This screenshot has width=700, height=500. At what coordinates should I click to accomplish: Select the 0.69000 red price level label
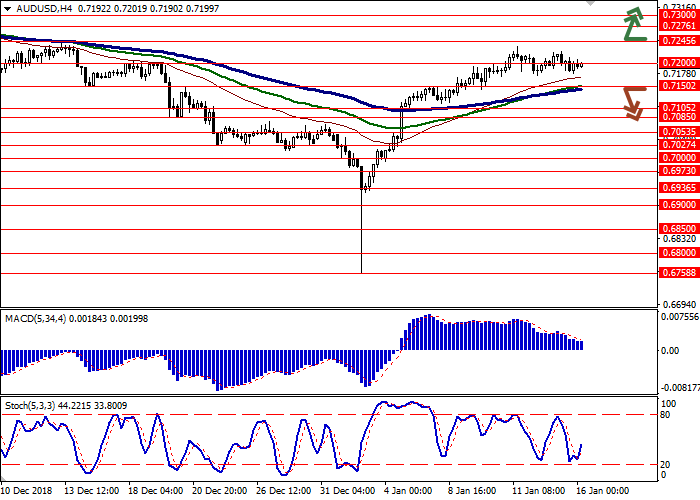(679, 204)
